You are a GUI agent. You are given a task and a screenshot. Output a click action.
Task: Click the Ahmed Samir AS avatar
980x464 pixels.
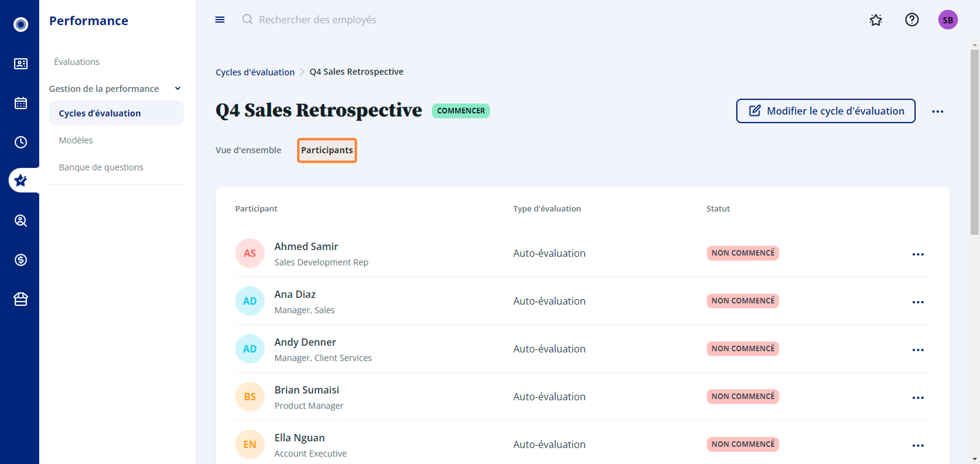[250, 253]
